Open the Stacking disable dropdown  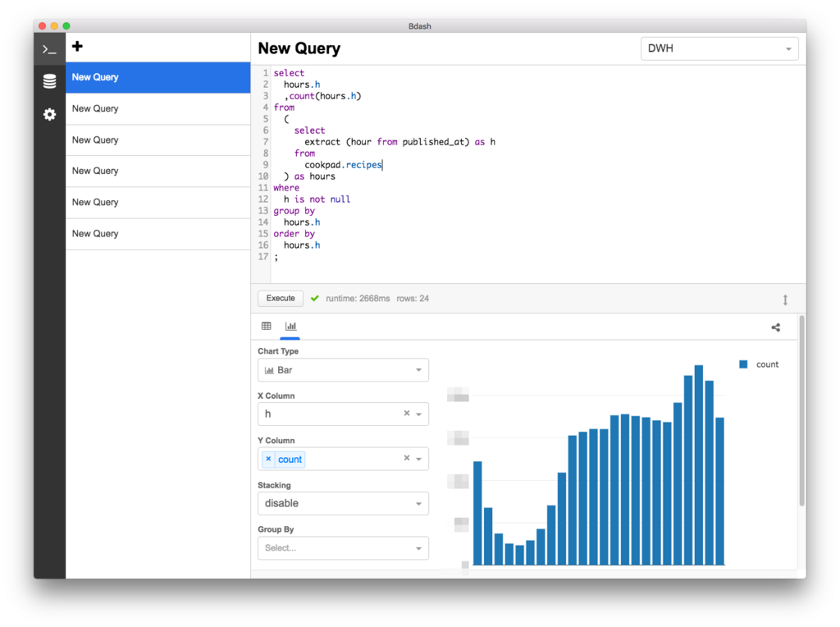pyautogui.click(x=343, y=503)
